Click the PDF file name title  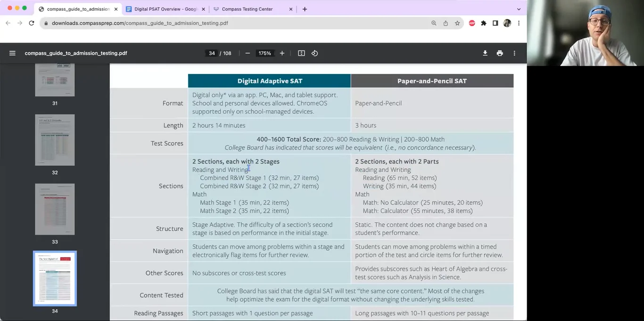(x=76, y=53)
